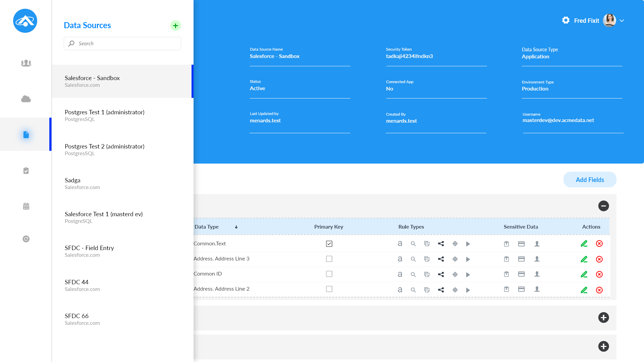Viewport: 644px width, 362px height.
Task: Click the Add Fields button
Action: 590,180
